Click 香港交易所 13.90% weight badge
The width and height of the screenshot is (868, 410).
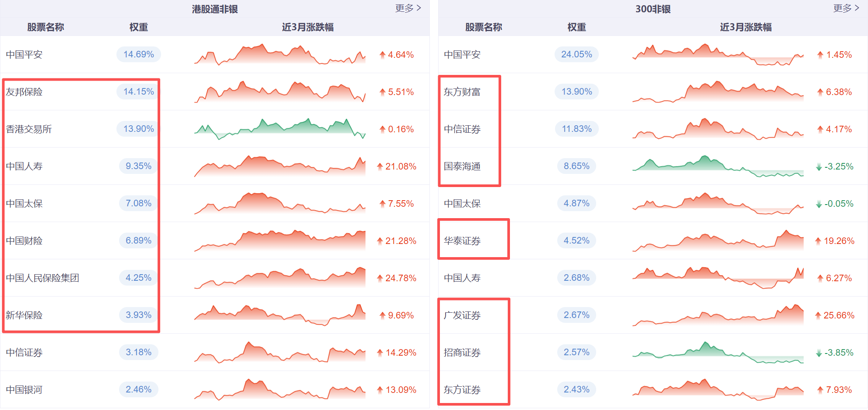pos(139,129)
